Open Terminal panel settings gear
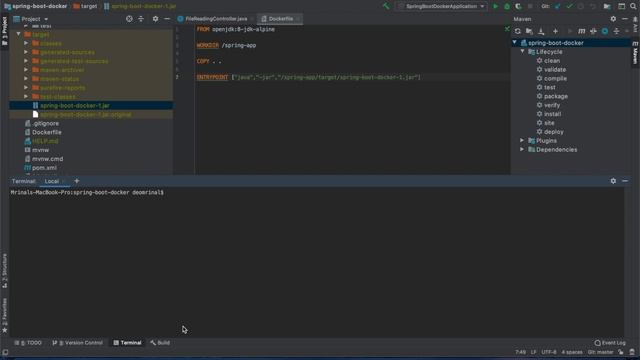640x360 pixels. 613,181
